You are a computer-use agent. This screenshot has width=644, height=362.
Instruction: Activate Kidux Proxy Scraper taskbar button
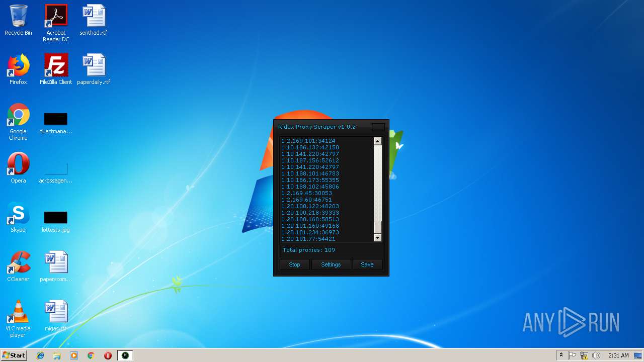[x=125, y=355]
